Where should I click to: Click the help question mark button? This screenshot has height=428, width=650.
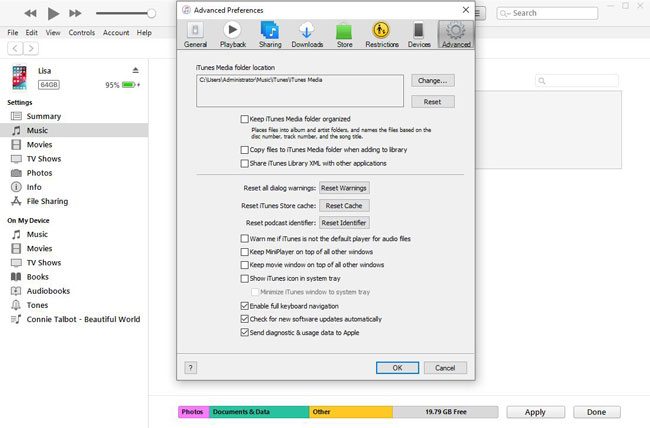click(191, 367)
